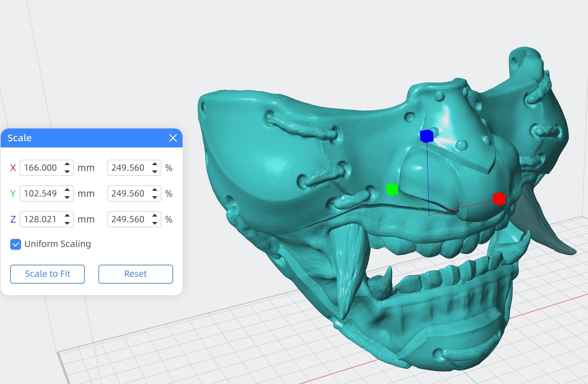Screen dimensions: 588x384
Task: Increment the X scale percentage
Action: (154, 164)
